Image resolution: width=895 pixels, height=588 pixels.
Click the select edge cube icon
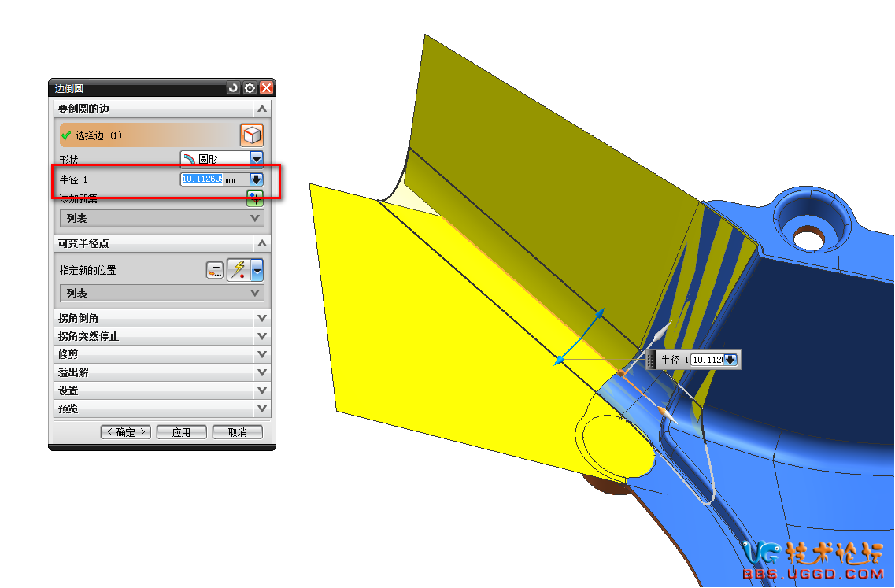tap(251, 135)
